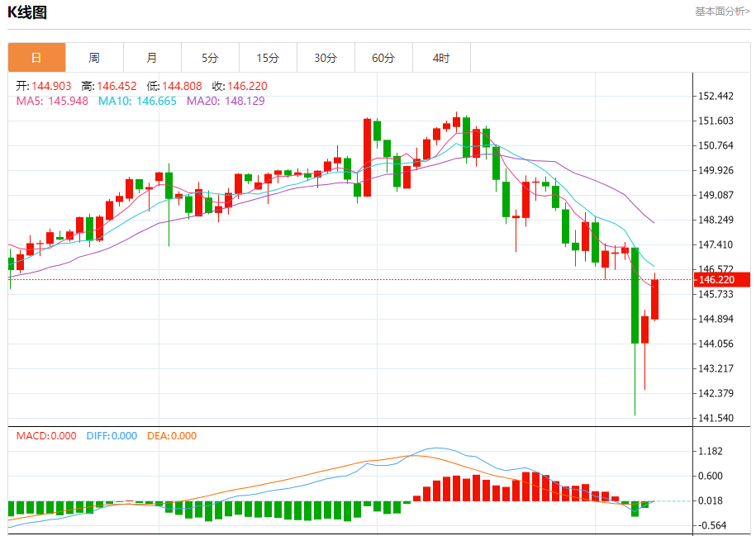Open the 60分 interval tab
Screen dimensions: 756x536
tap(384, 58)
